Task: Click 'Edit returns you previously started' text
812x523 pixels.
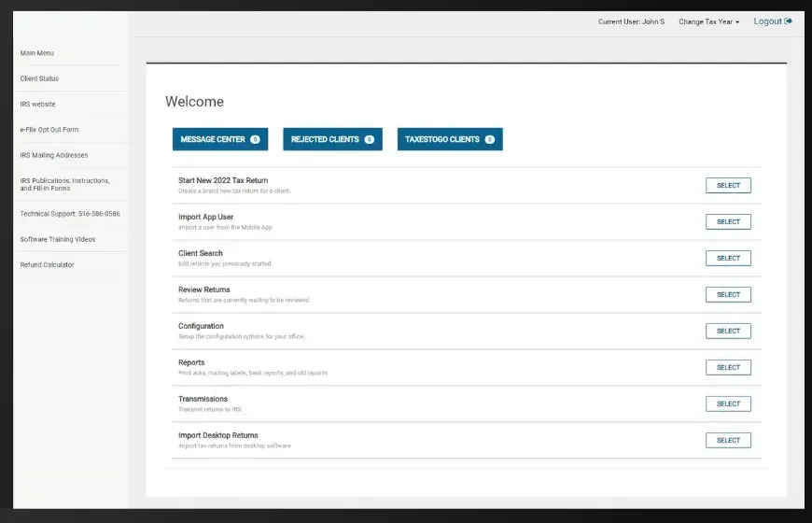Action: click(225, 263)
